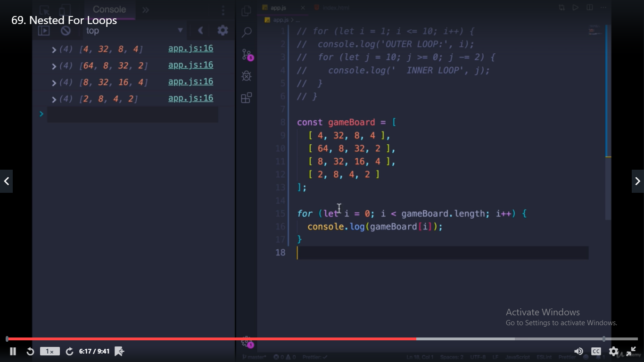Open DevTools settings via the gear icon
Screen dimensions: 644x362
[223, 30]
